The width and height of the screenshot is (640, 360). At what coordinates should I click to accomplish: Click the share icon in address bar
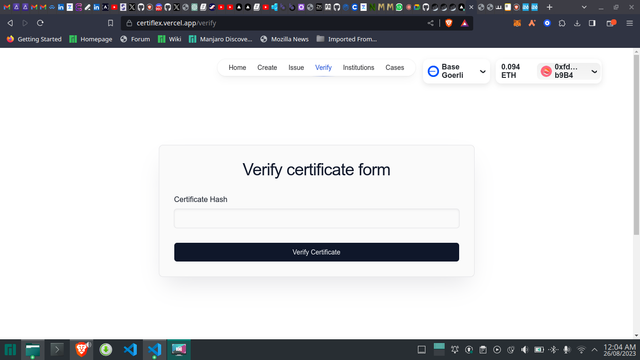click(430, 23)
